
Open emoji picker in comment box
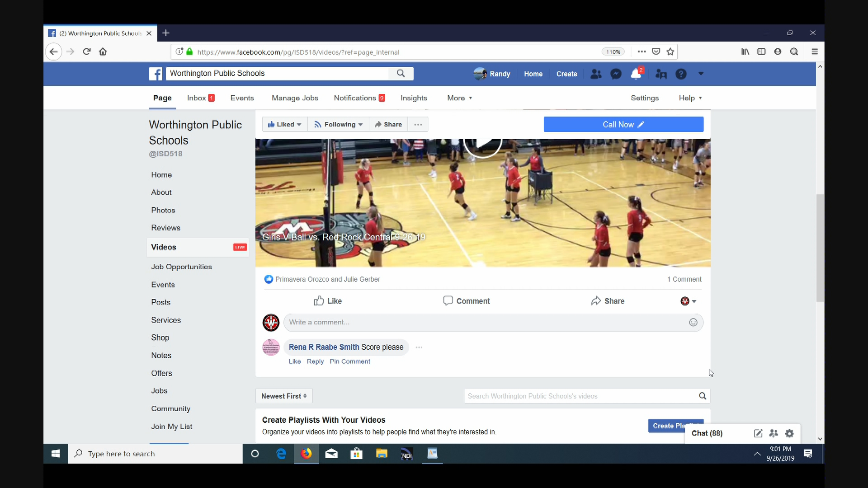[693, 322]
